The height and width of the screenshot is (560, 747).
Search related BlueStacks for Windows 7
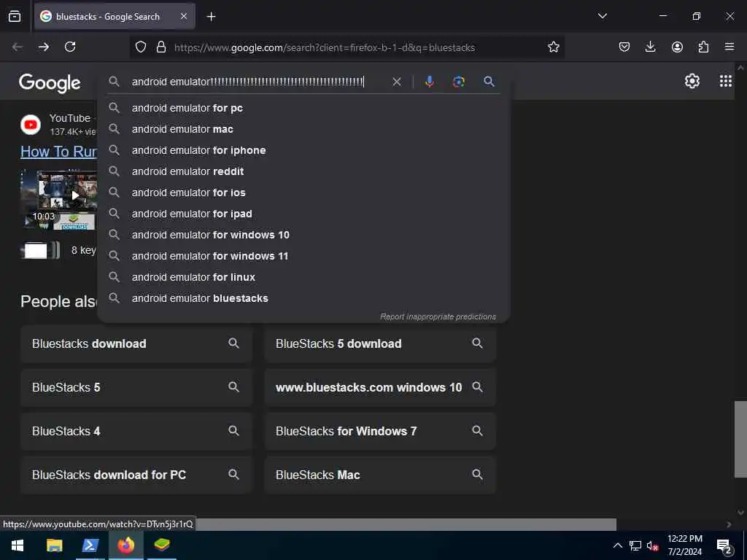(x=380, y=432)
